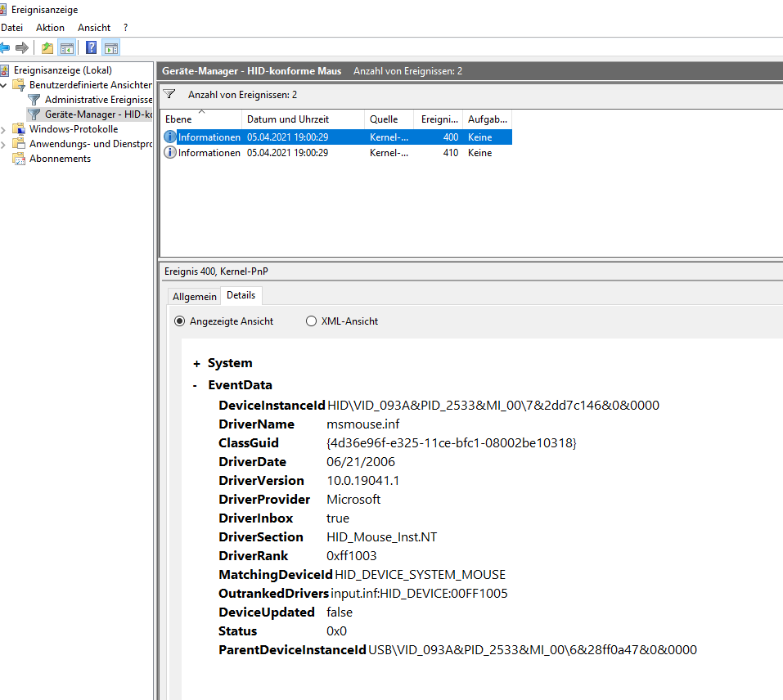Click DriverInbox value true
Screen dimensions: 783x700
tap(338, 518)
